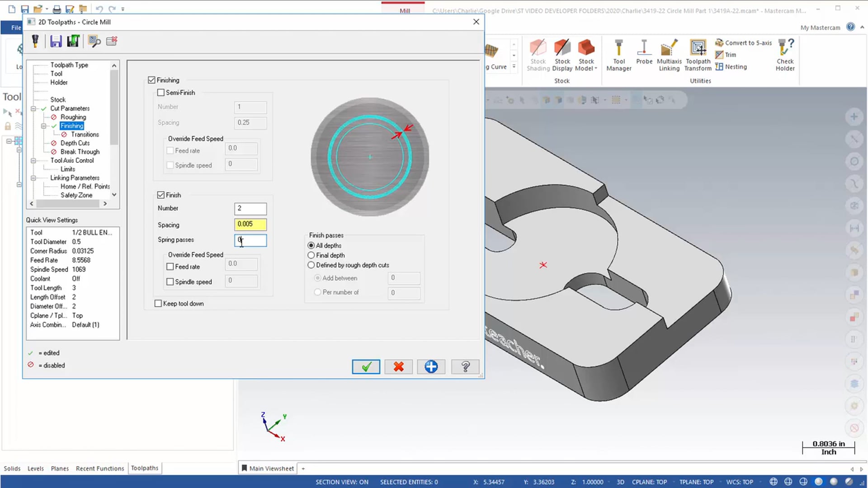Click the red X cancel button

coord(398,366)
